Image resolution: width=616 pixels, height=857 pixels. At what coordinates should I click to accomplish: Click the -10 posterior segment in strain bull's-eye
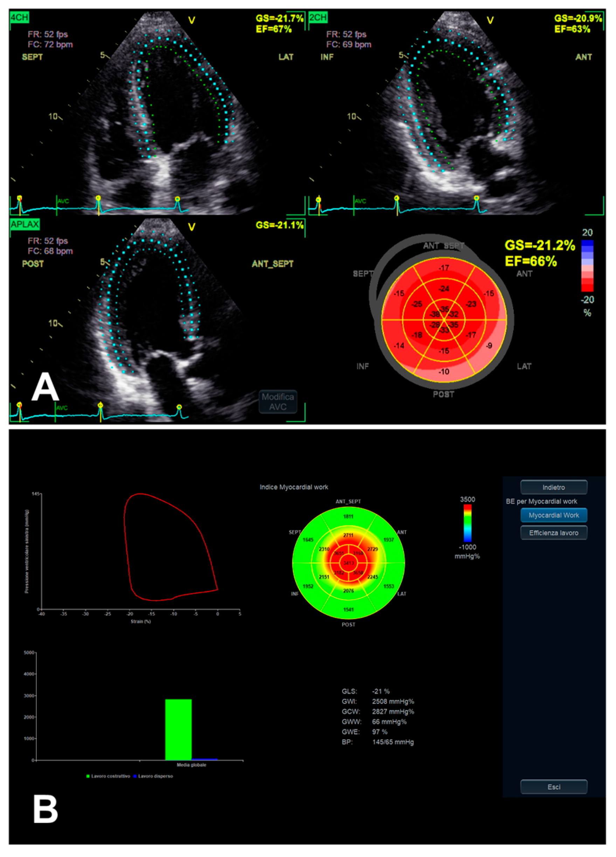click(x=444, y=372)
